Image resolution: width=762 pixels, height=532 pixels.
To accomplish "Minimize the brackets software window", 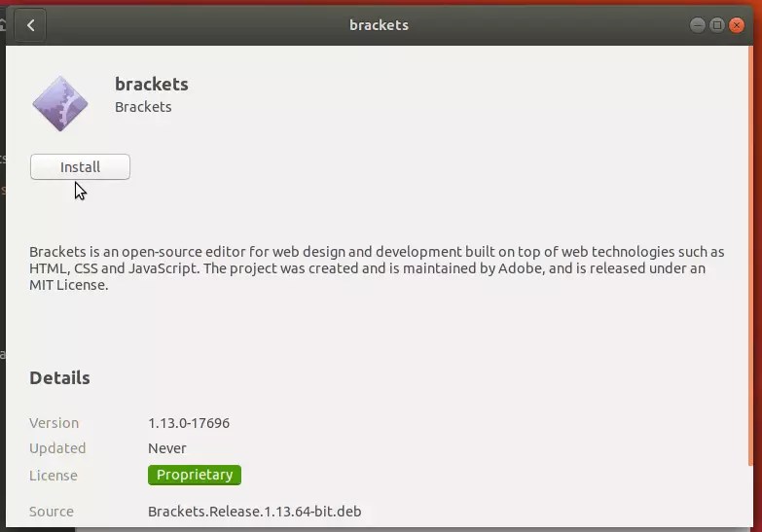I will [698, 24].
